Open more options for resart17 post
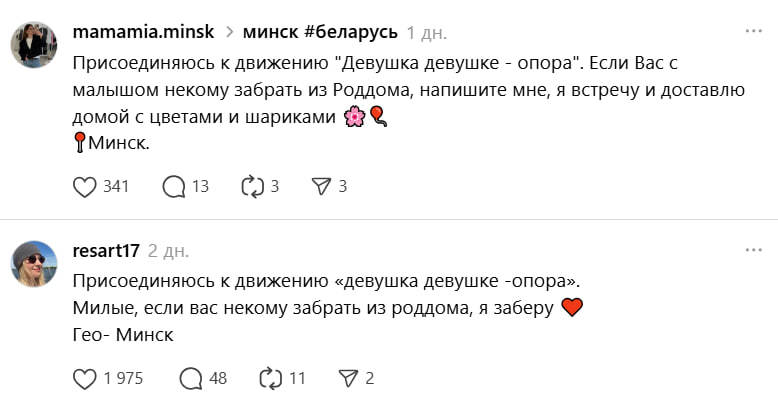Screen dimensions: 778x409 pyautogui.click(x=753, y=249)
